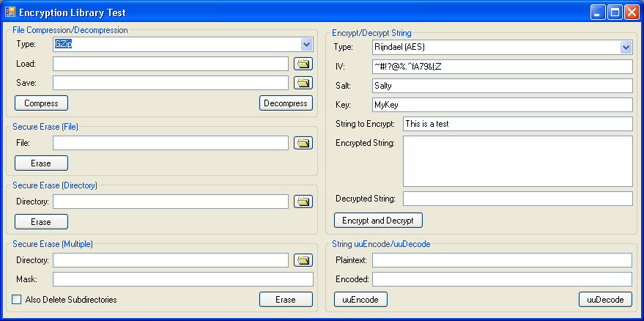644x321 pixels.
Task: Click the Compress button
Action: pyautogui.click(x=41, y=103)
